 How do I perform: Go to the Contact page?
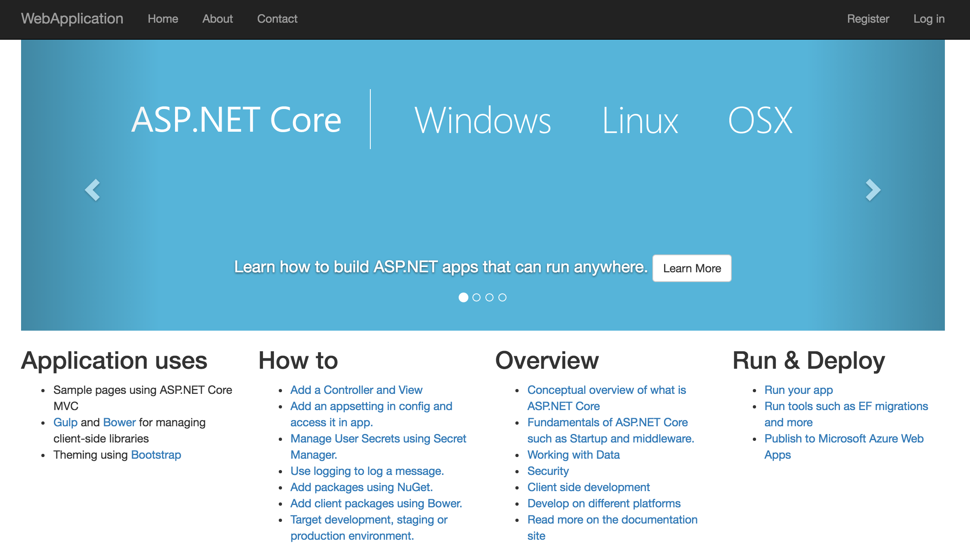point(277,19)
